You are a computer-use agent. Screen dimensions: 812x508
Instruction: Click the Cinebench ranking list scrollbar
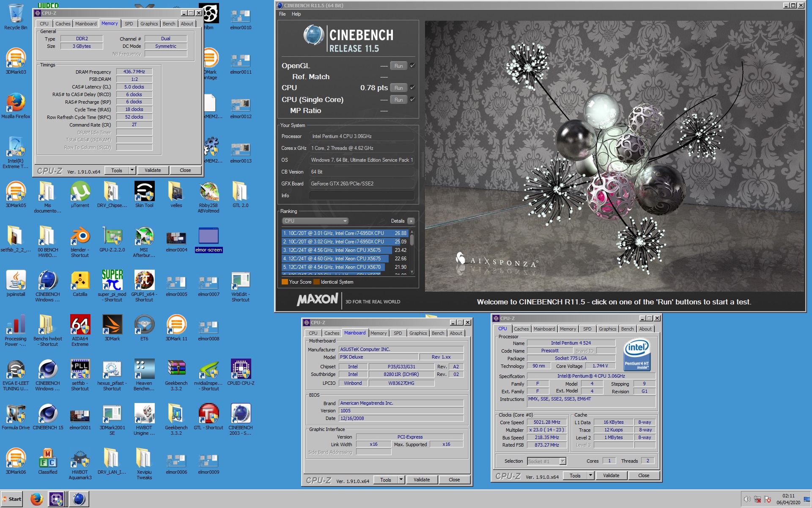click(x=412, y=252)
